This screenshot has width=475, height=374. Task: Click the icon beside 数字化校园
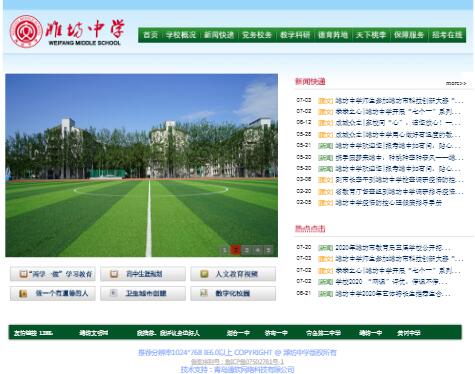pos(204,293)
